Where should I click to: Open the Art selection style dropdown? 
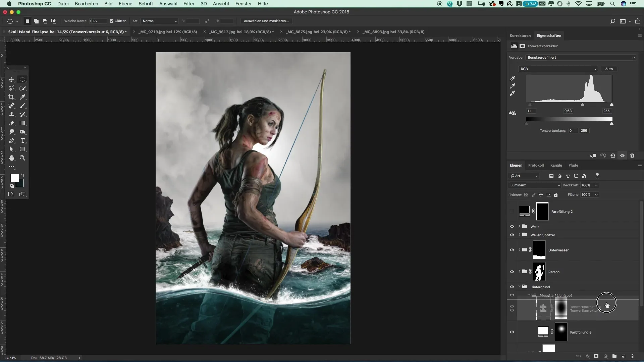click(159, 21)
